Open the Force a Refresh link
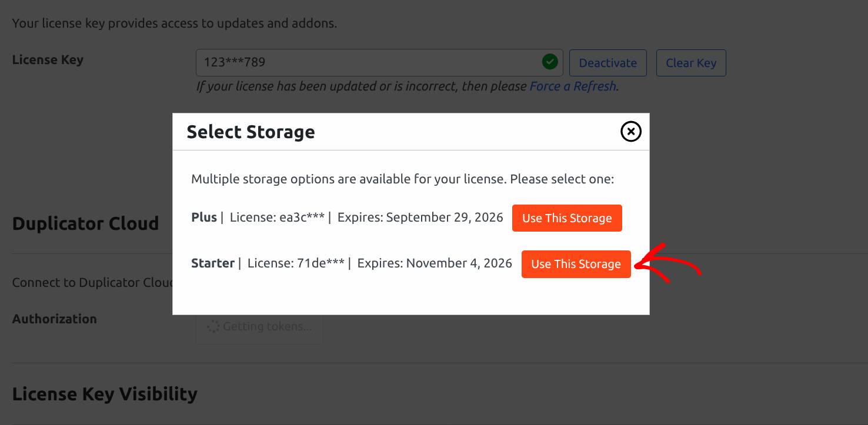Screen dimensions: 868x425 pos(572,86)
